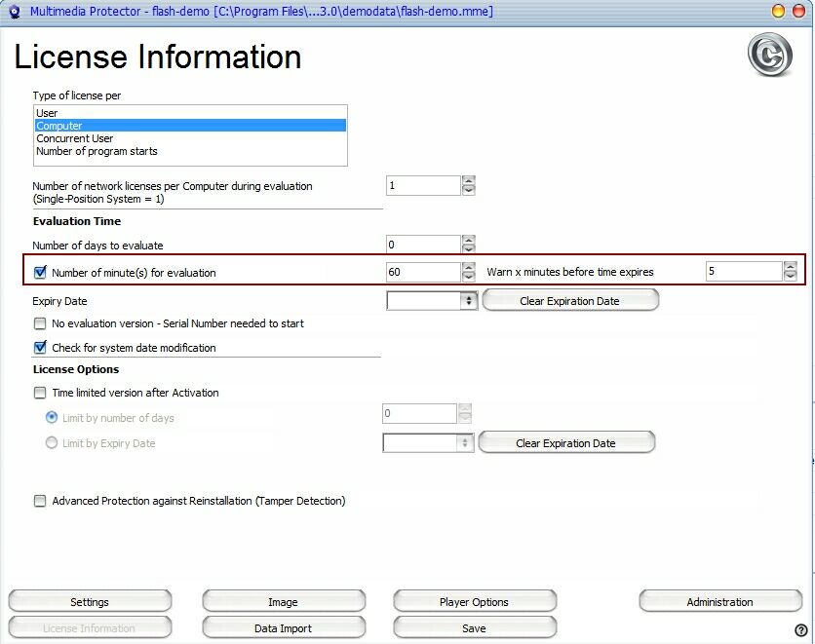Go to the Administration section
The width and height of the screenshot is (815, 644).
[719, 602]
